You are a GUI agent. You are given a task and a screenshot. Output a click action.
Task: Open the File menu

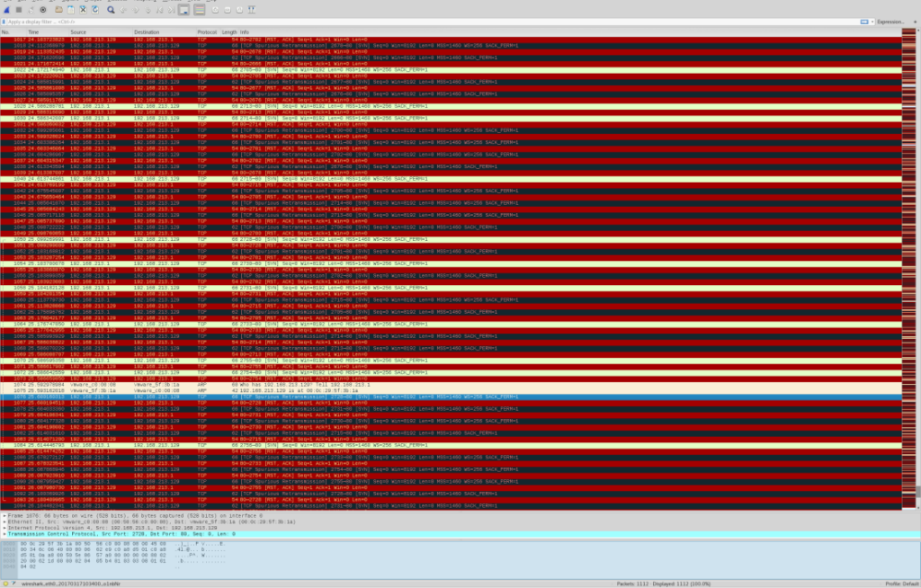click(7, 2)
